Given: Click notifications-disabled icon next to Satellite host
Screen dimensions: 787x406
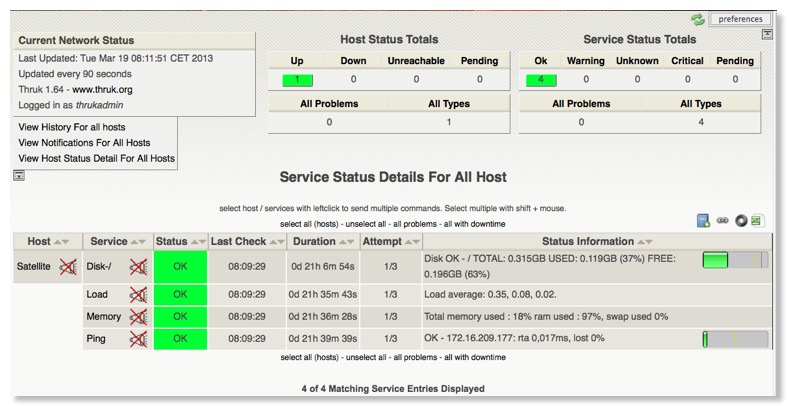Looking at the screenshot, I should click(x=67, y=267).
